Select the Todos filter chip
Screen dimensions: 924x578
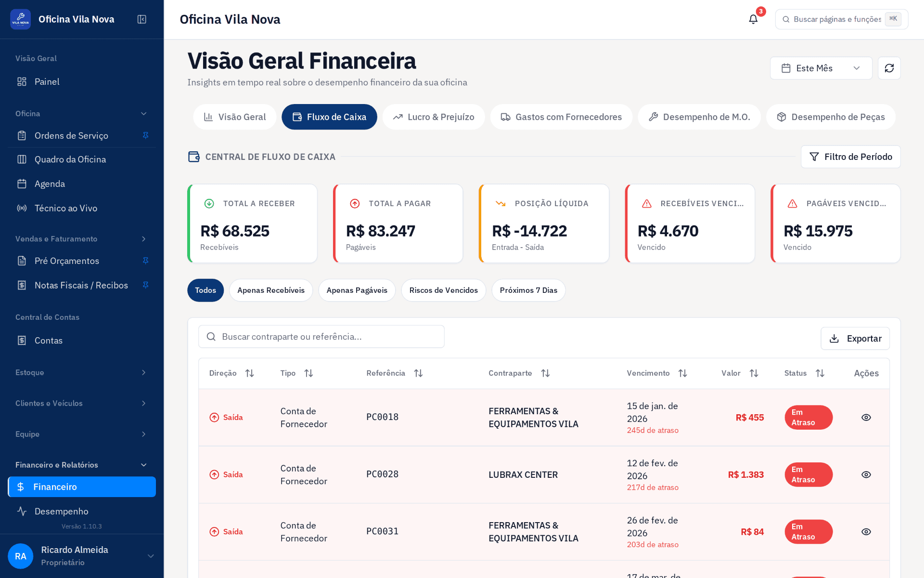coord(205,290)
